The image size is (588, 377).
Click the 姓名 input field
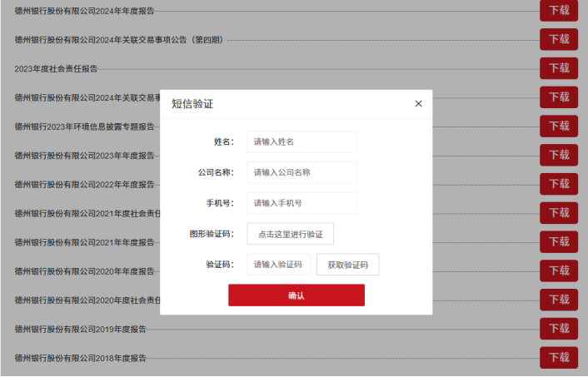(301, 141)
